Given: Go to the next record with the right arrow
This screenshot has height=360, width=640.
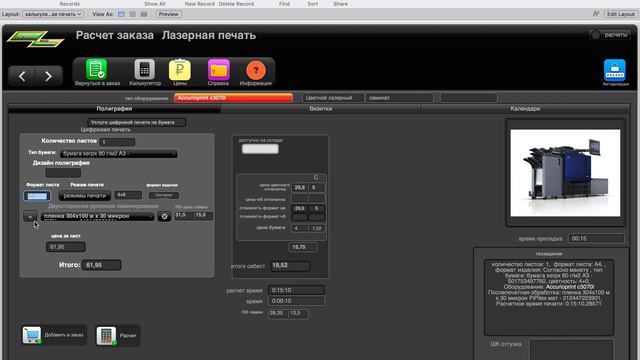Looking at the screenshot, I should coord(49,76).
